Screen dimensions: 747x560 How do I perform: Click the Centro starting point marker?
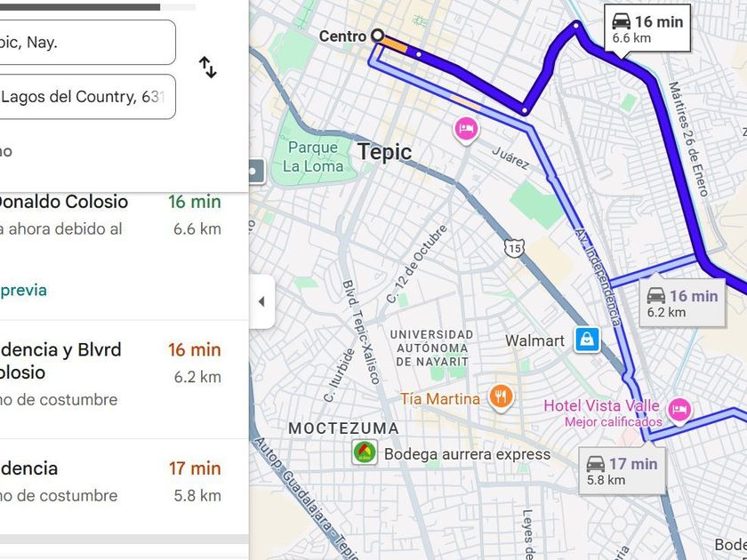point(377,36)
